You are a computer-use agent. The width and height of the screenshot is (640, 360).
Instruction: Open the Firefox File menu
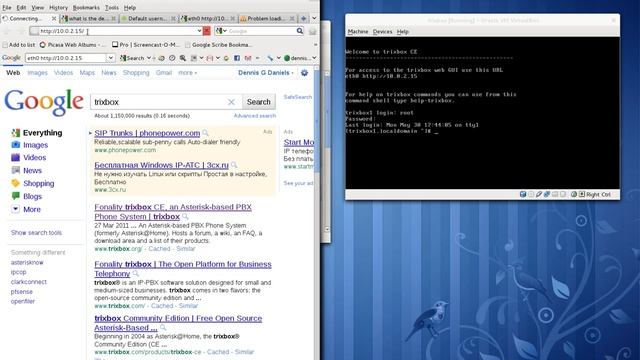(7, 7)
